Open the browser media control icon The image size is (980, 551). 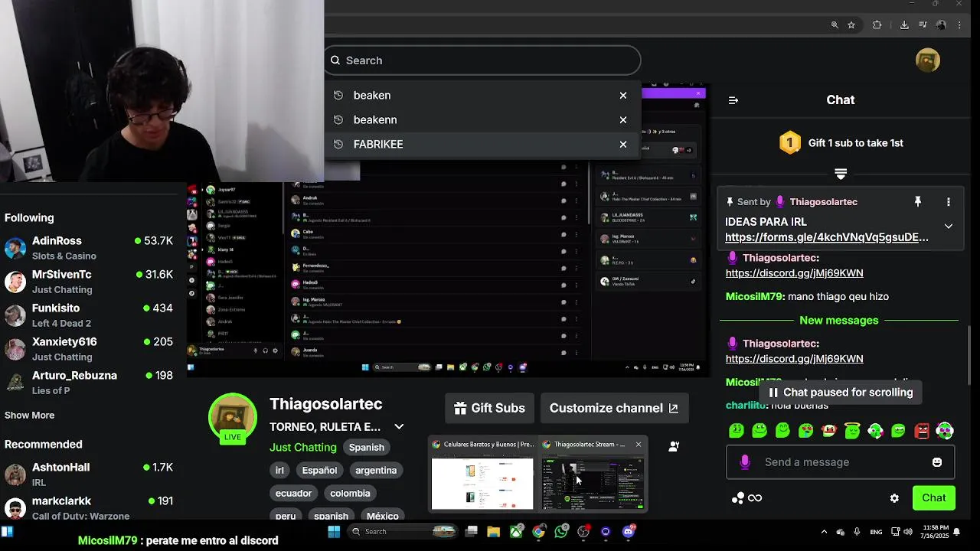(x=923, y=25)
